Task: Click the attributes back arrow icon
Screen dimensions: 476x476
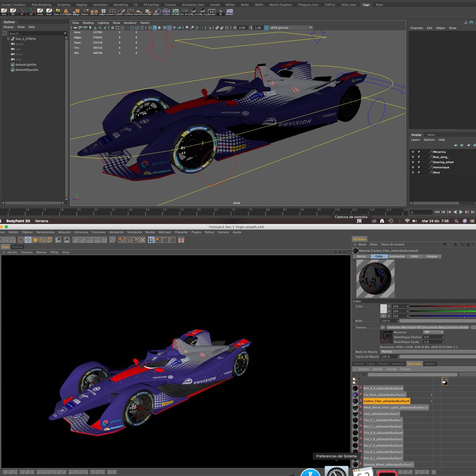Action: click(444, 244)
